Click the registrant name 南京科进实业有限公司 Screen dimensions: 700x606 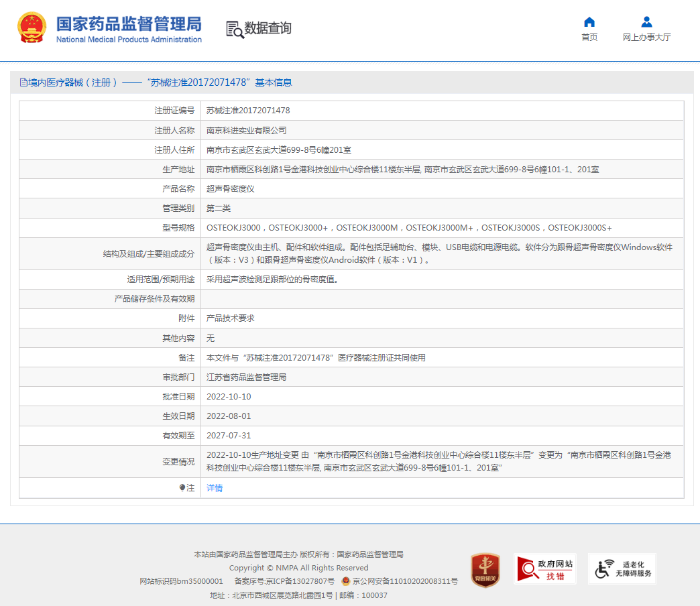tap(246, 130)
